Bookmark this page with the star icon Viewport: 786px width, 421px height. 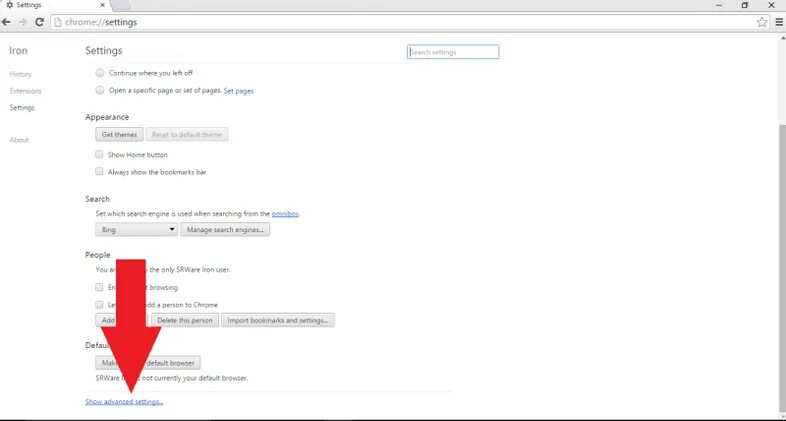coord(762,22)
